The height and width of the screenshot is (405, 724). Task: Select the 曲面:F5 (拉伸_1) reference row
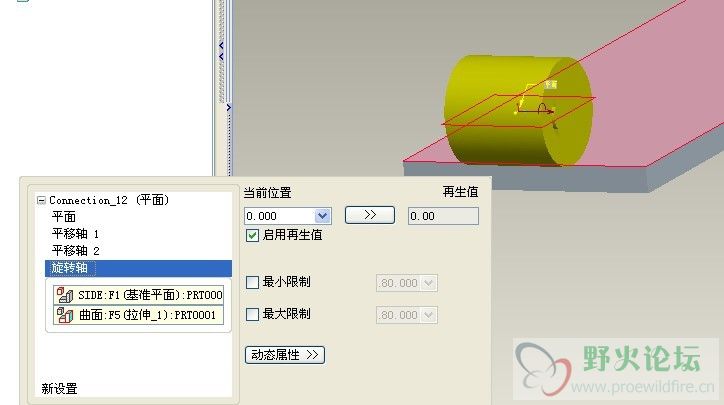pos(139,315)
